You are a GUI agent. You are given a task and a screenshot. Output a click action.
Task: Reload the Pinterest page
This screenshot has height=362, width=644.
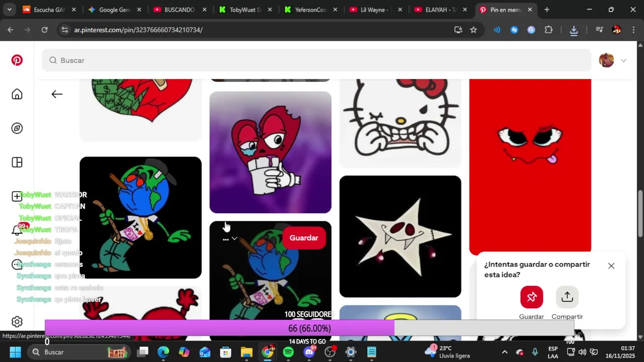pyautogui.click(x=44, y=30)
